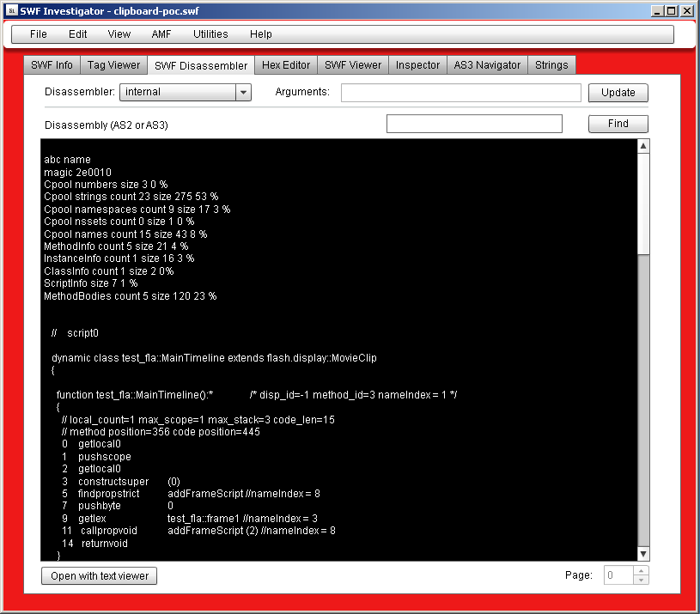This screenshot has height=614, width=700.
Task: Open the Utilities menu
Action: (210, 34)
